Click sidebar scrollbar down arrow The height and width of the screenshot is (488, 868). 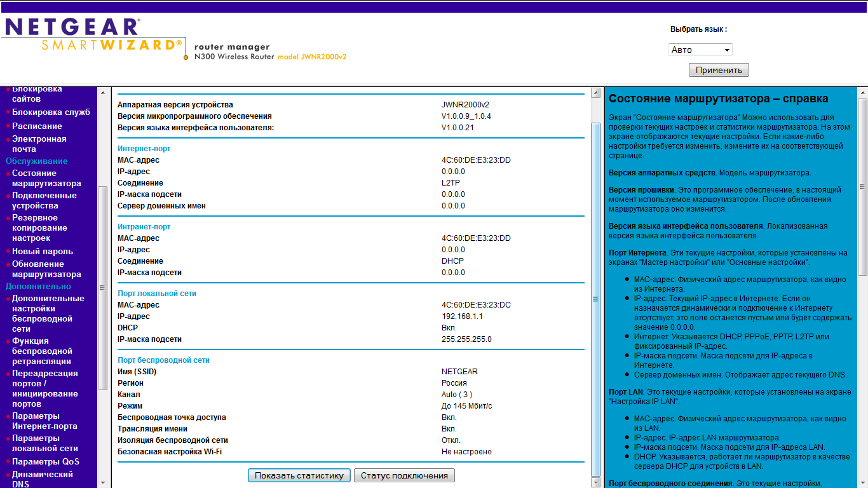click(103, 483)
